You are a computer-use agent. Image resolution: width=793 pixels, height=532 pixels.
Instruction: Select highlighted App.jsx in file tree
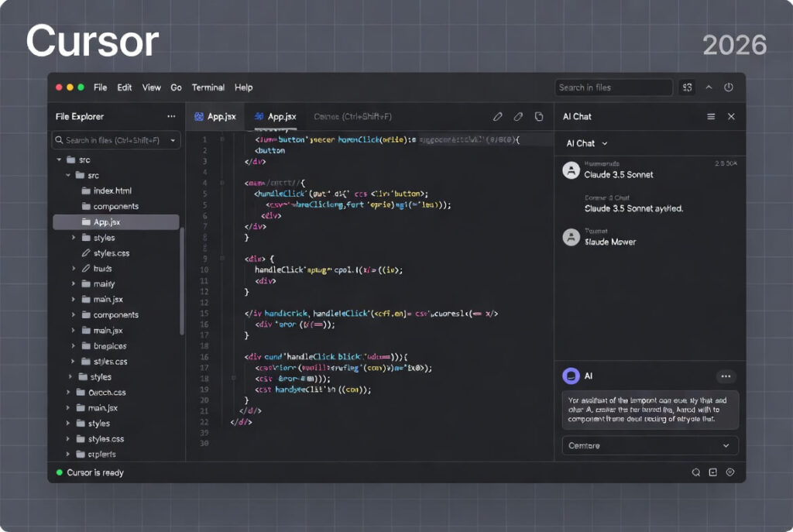[116, 222]
